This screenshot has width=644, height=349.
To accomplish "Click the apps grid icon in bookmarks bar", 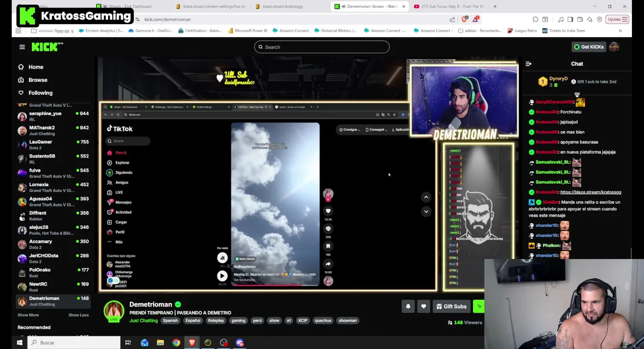I will [x=18, y=31].
